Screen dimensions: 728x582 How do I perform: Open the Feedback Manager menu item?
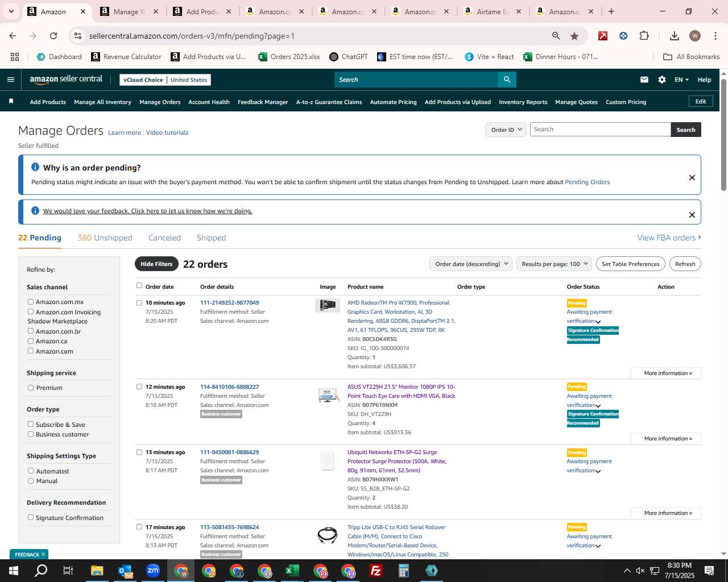coord(263,102)
